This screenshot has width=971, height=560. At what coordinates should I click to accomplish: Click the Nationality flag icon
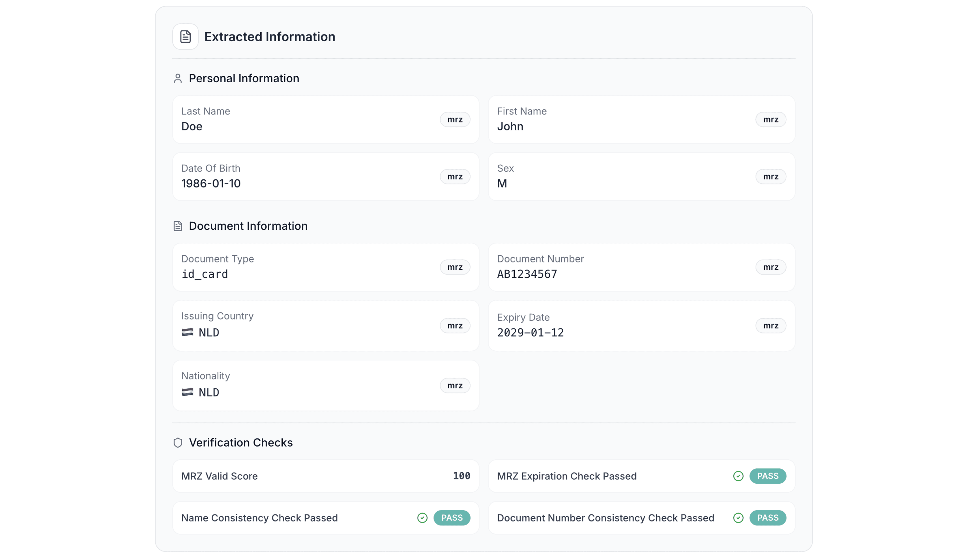187,392
